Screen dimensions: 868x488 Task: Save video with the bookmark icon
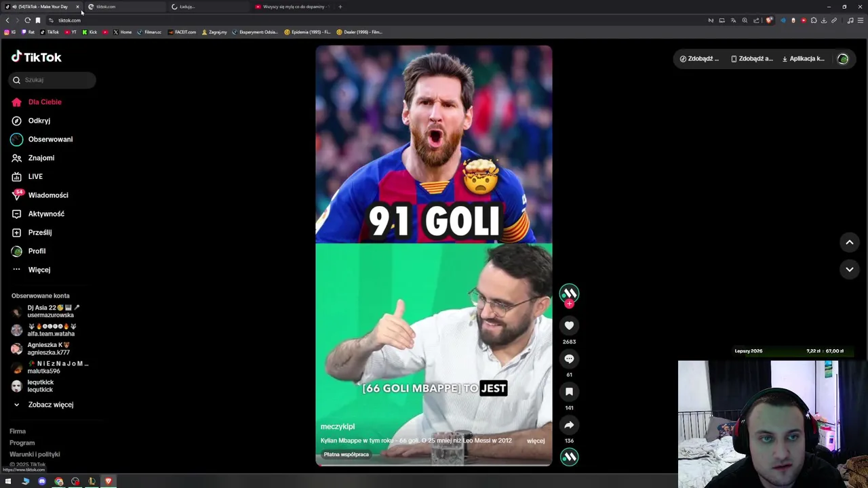coord(569,392)
